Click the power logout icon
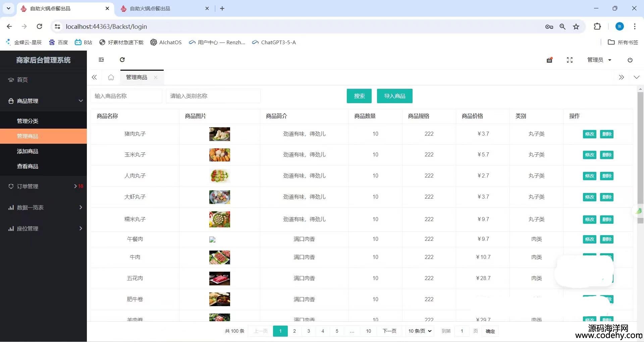This screenshot has height=342, width=644. point(630,60)
